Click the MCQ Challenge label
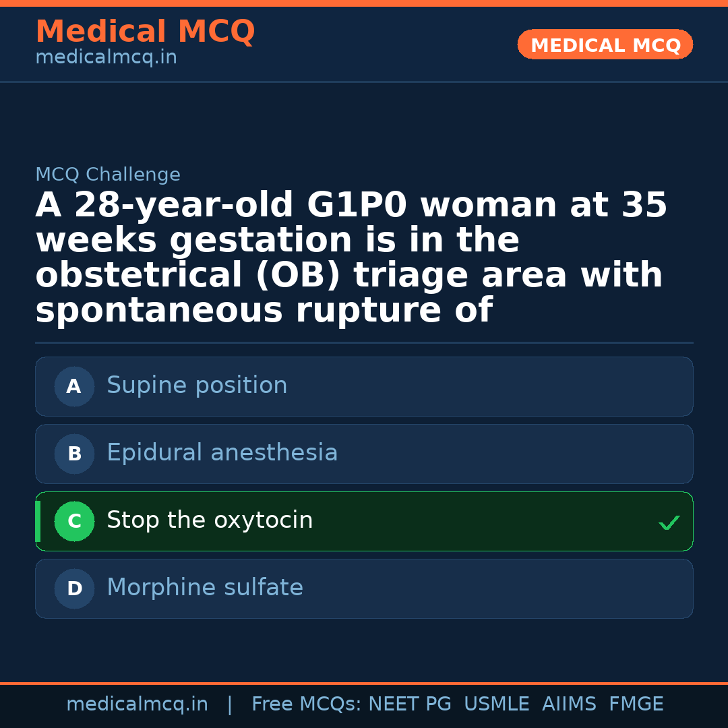The height and width of the screenshot is (728, 728). 108,175
